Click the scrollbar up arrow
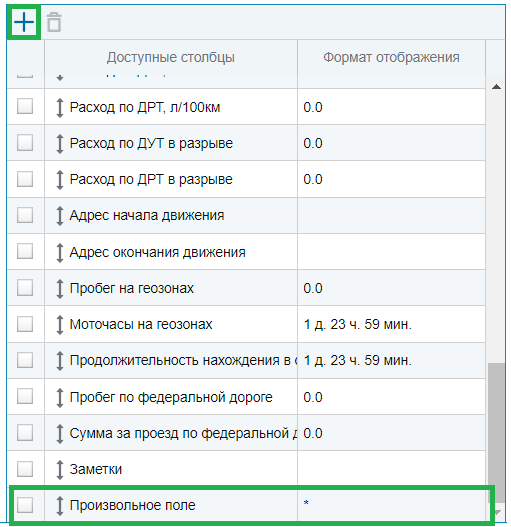The width and height of the screenshot is (511, 527). [496, 87]
